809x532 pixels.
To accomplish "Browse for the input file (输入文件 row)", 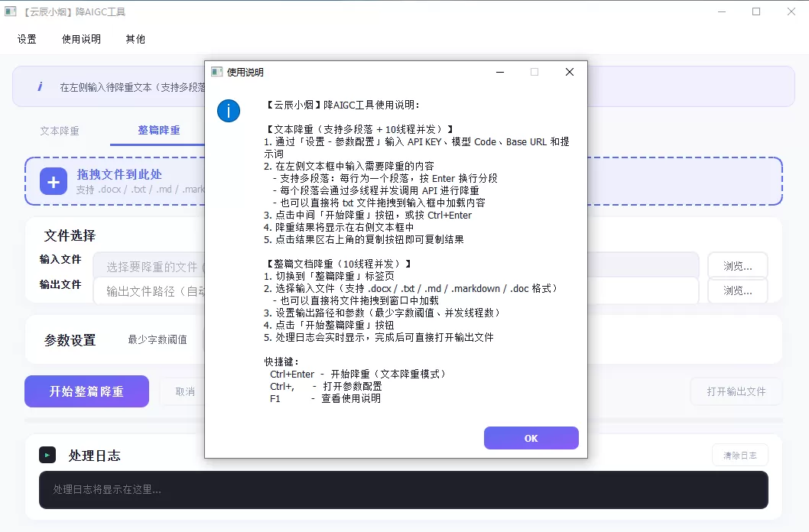I will pyautogui.click(x=738, y=266).
